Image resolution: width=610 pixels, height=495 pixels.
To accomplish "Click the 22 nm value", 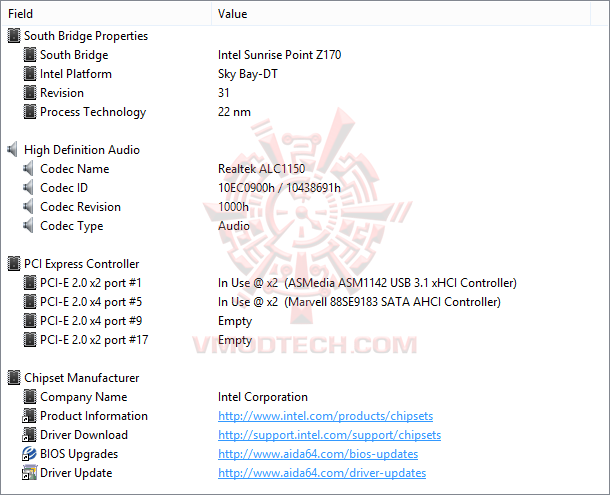I will tap(234, 112).
